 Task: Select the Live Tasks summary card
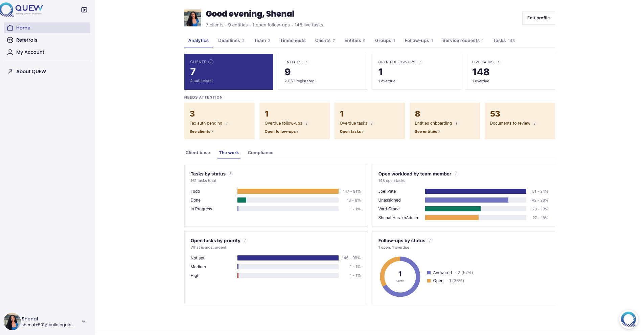pos(510,72)
